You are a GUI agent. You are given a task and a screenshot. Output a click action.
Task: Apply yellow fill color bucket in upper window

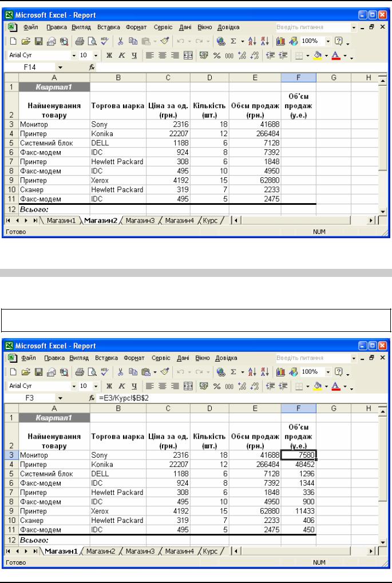(x=318, y=55)
